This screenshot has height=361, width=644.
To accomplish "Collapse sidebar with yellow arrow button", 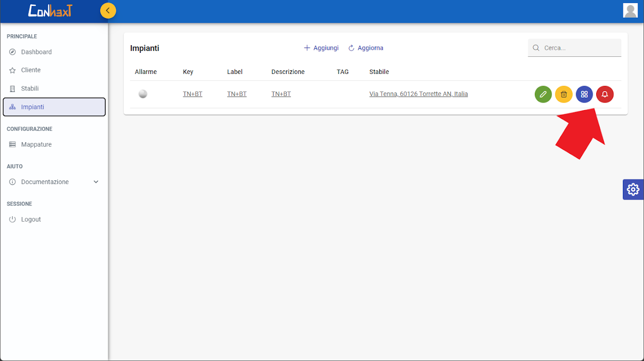I will pos(108,11).
